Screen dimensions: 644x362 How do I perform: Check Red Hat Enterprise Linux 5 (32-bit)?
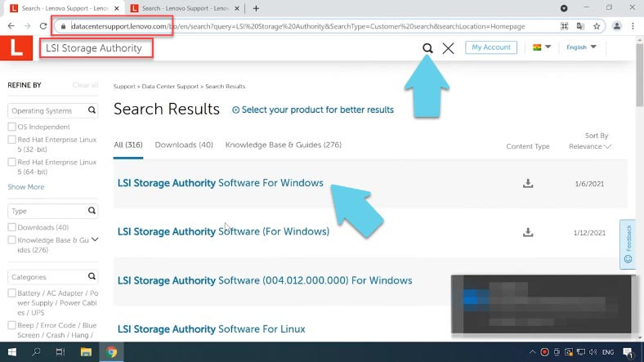(12, 140)
